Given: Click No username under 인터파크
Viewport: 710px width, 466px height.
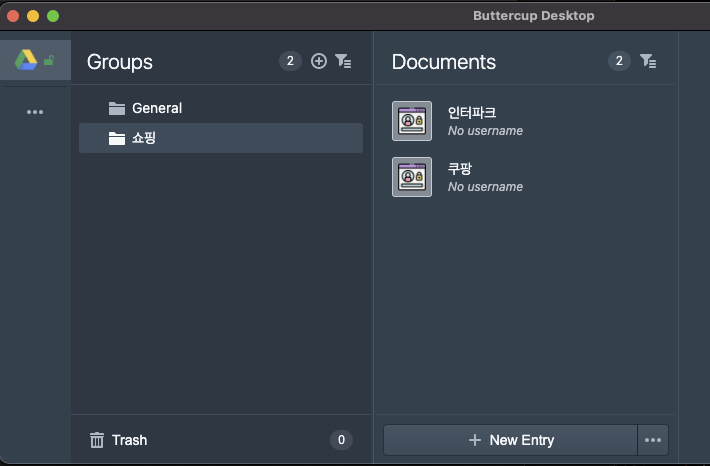Looking at the screenshot, I should [x=485, y=131].
